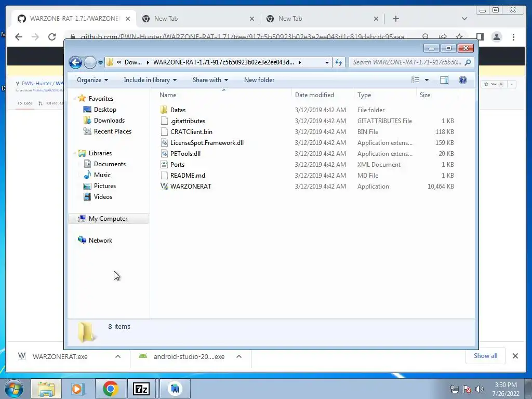532x399 pixels.
Task: Open the Share with menu
Action: 210,80
